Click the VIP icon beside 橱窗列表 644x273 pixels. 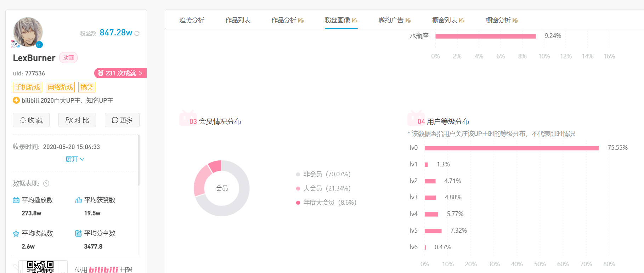click(462, 21)
